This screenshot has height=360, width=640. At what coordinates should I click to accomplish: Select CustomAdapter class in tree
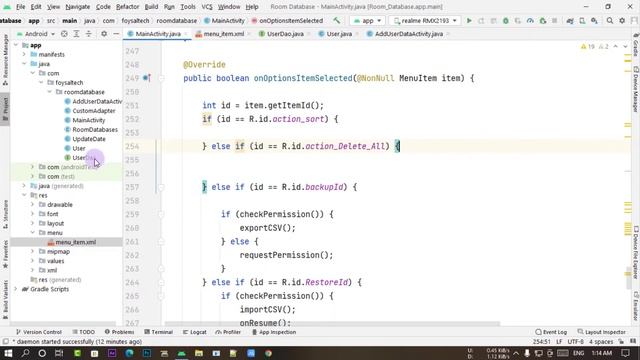(x=93, y=111)
